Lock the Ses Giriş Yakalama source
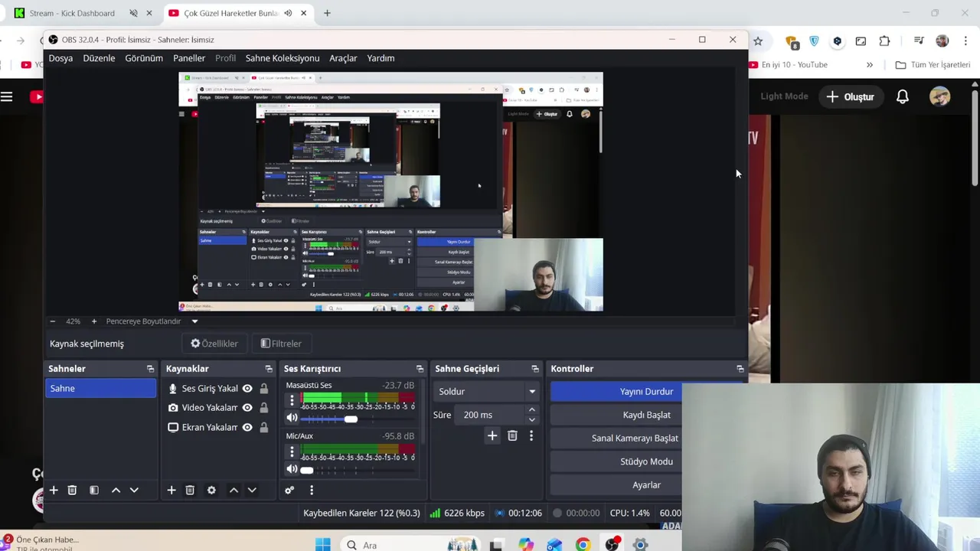 pyautogui.click(x=263, y=388)
